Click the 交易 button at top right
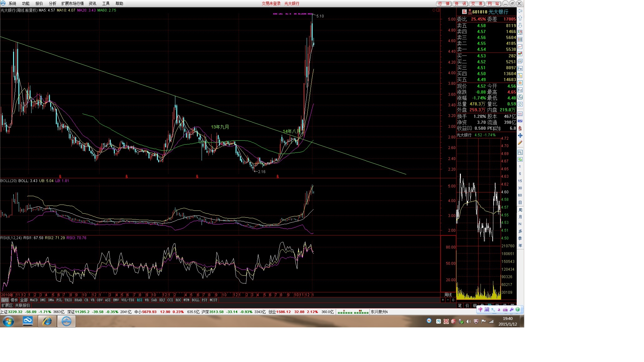Image resolution: width=644 pixels, height=362 pixels. pyautogui.click(x=477, y=3)
